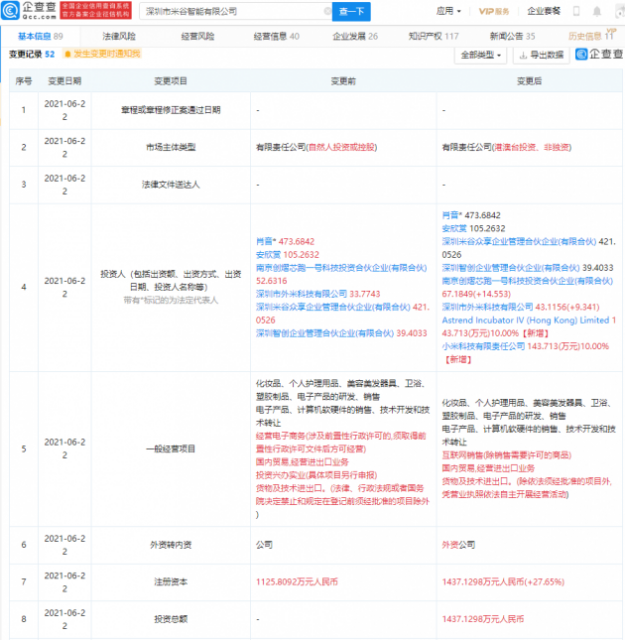Open 深圳米谷众享企业管理合伙企业 link in 变更后 column
Screen dimensions: 625x640
pos(519,242)
